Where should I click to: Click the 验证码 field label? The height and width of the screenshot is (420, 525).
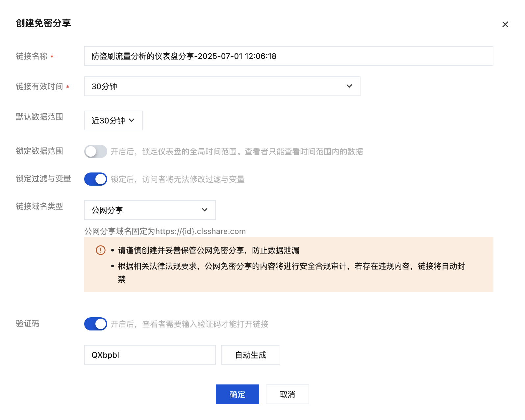pyautogui.click(x=28, y=324)
